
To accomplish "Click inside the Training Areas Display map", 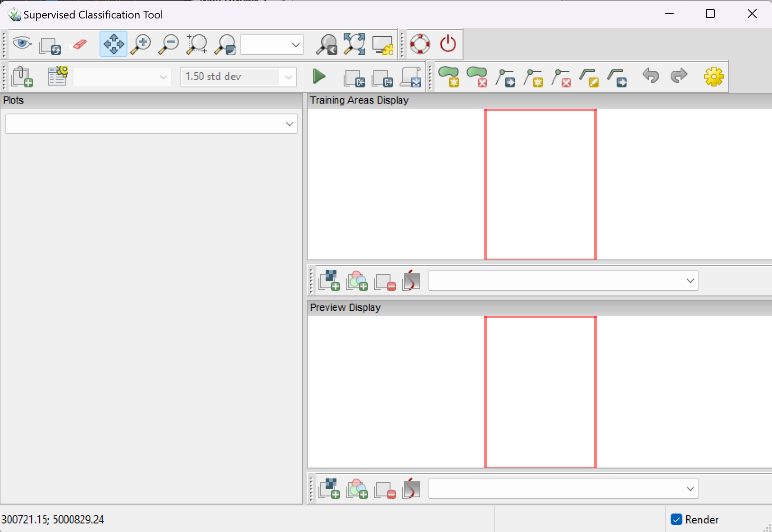I will coord(540,184).
